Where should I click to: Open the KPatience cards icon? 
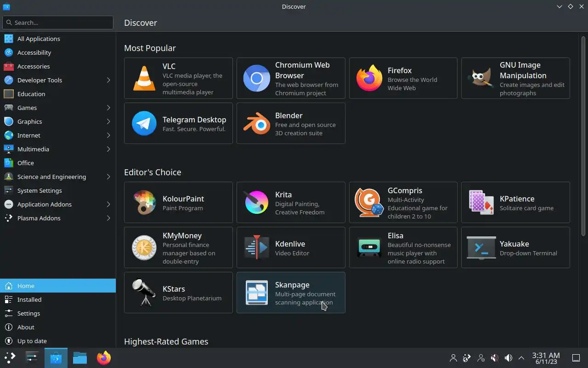[481, 202]
